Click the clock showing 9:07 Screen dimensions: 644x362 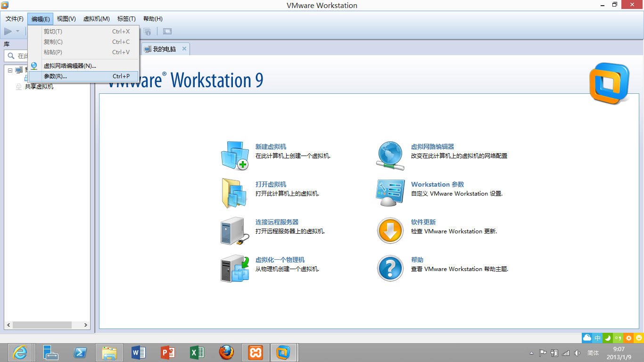point(619,353)
